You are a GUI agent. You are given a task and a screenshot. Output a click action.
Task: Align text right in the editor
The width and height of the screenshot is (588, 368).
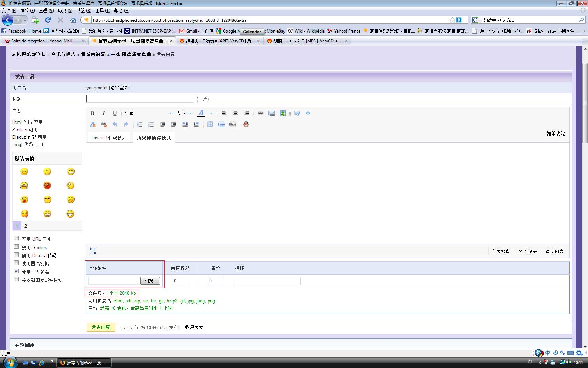247,113
